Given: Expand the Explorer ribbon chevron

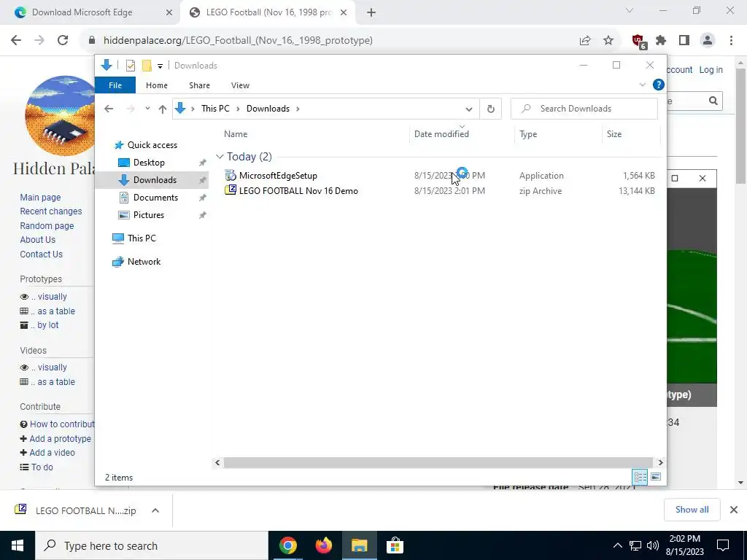Looking at the screenshot, I should [642, 85].
